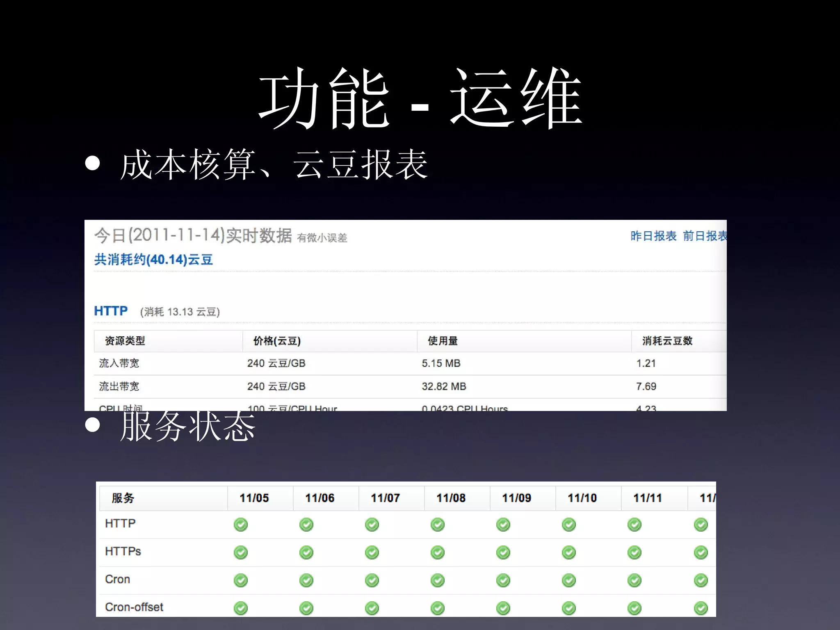Image resolution: width=840 pixels, height=630 pixels.
Task: Click the 32.82 MB usage value
Action: point(444,386)
